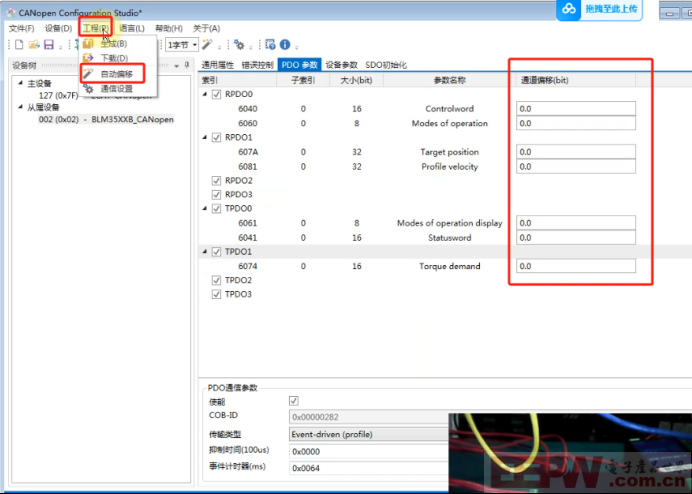Toggle the TPDO3 checkbox
The height and width of the screenshot is (494, 692).
(x=216, y=294)
